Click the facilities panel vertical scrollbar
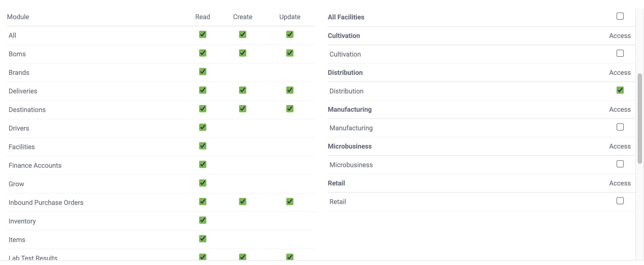644x265 pixels. click(x=640, y=119)
